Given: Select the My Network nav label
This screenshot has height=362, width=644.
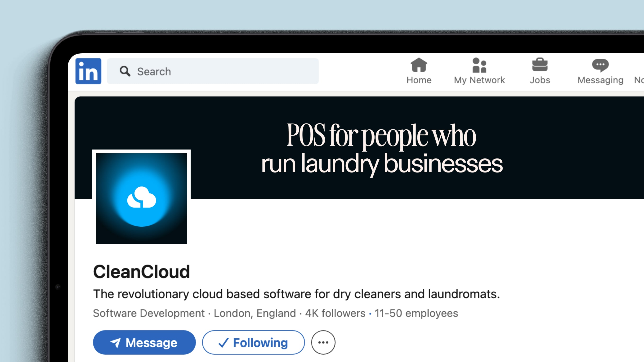Looking at the screenshot, I should click(x=479, y=80).
